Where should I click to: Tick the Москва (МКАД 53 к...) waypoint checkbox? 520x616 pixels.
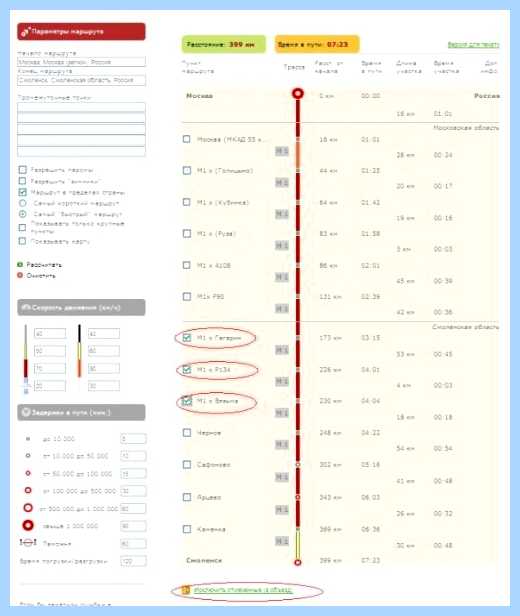187,139
